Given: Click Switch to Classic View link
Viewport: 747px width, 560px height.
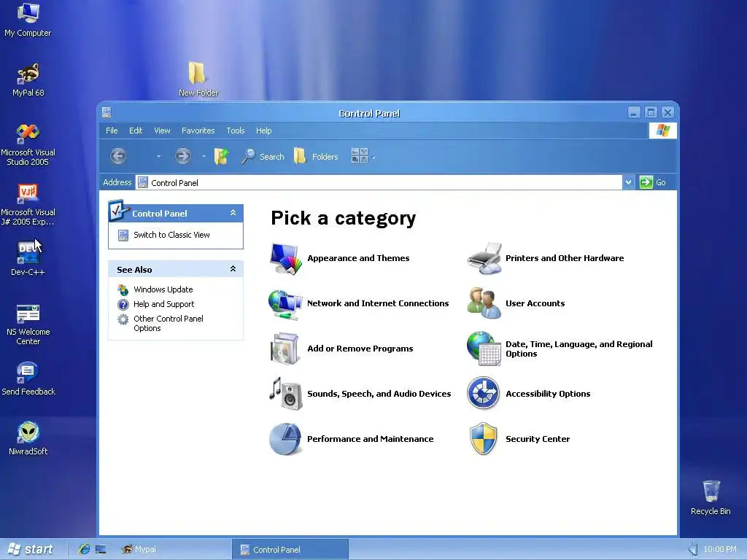Looking at the screenshot, I should 171,235.
